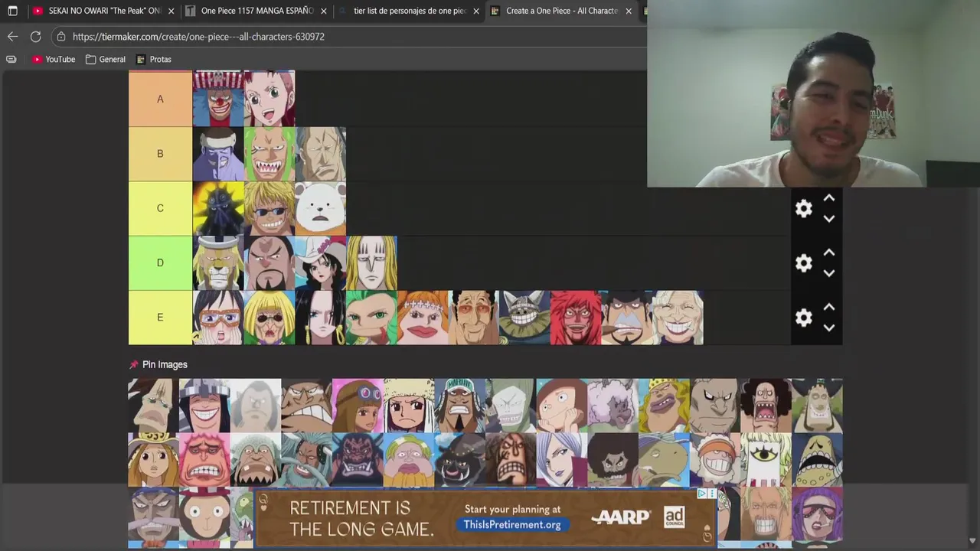Click the yellow C tier label
Image resolution: width=980 pixels, height=551 pixels.
[160, 208]
